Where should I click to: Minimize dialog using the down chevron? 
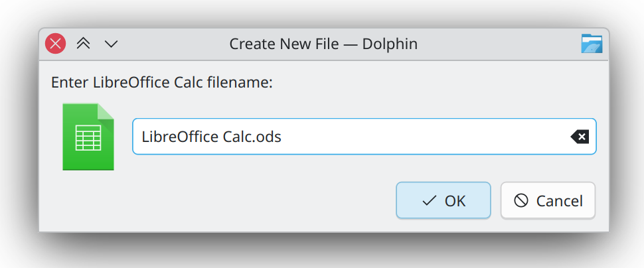(112, 44)
